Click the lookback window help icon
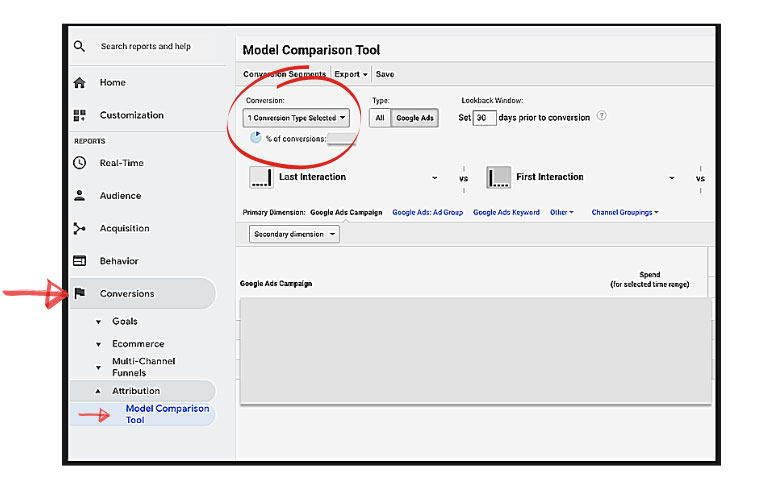 tap(602, 117)
